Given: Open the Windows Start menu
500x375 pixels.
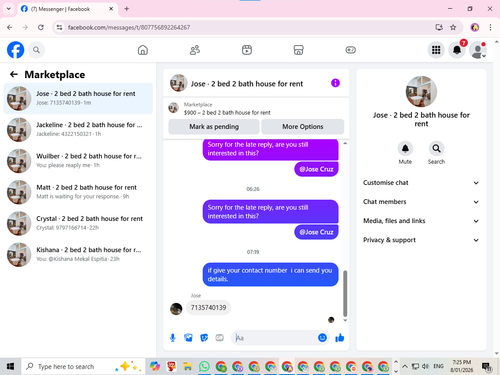Looking at the screenshot, I should click(x=10, y=367).
